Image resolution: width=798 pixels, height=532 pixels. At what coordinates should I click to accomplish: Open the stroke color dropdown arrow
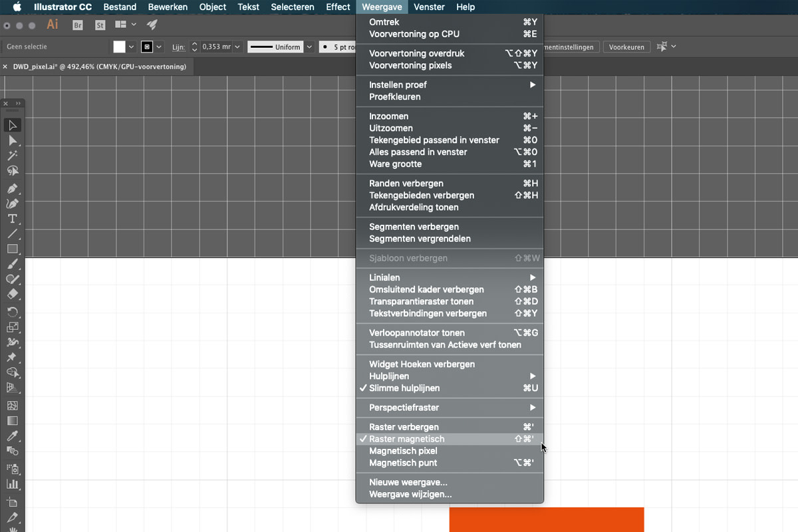tap(159, 47)
